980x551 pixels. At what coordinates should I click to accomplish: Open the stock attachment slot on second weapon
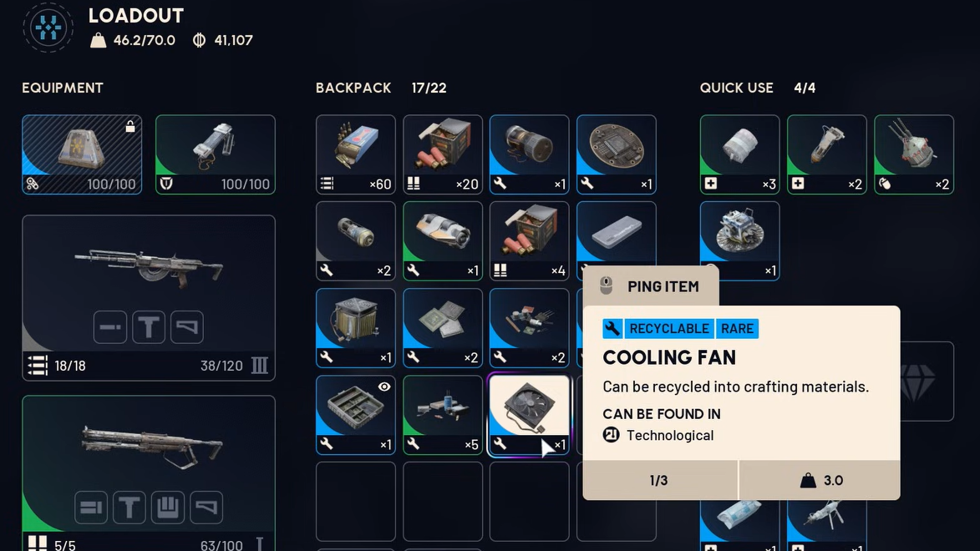206,508
